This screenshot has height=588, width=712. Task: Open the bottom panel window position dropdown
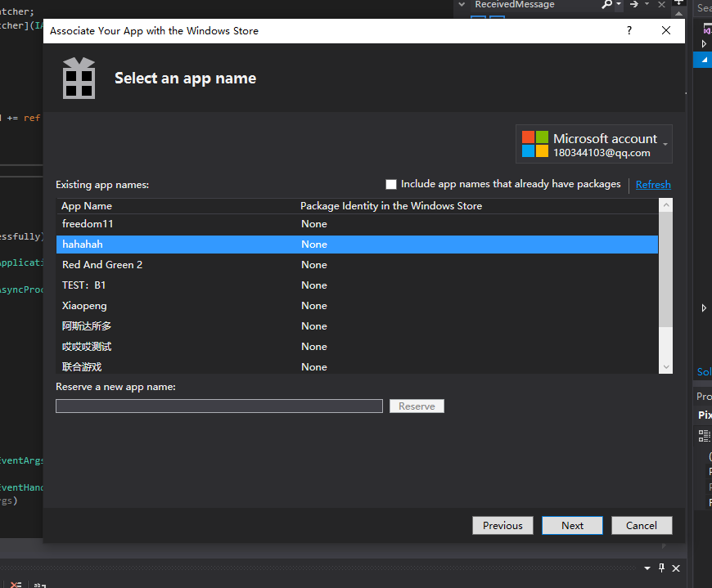pos(647,568)
